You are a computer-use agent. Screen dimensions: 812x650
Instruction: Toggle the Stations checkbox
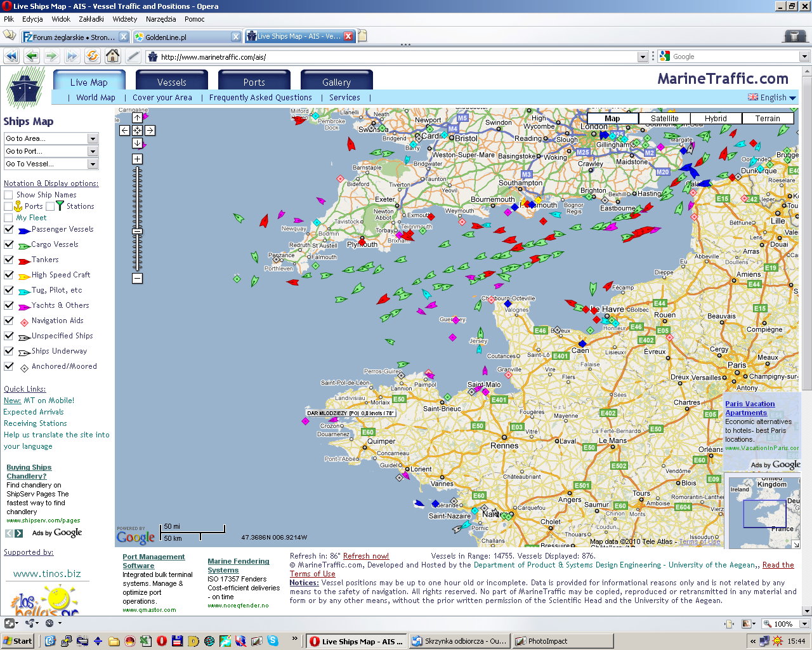(50, 206)
